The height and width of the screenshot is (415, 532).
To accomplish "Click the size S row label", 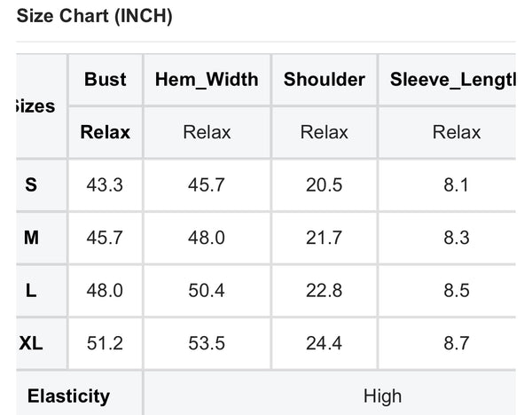I will (x=32, y=185).
